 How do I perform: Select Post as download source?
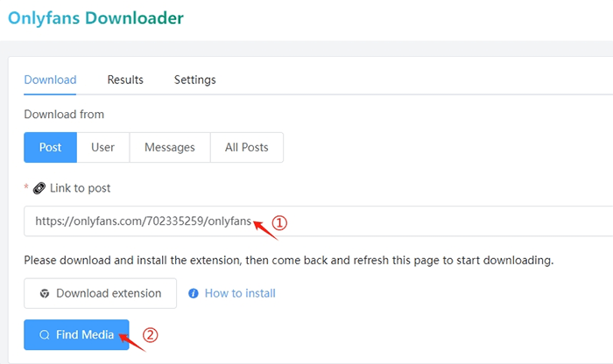[x=51, y=147]
